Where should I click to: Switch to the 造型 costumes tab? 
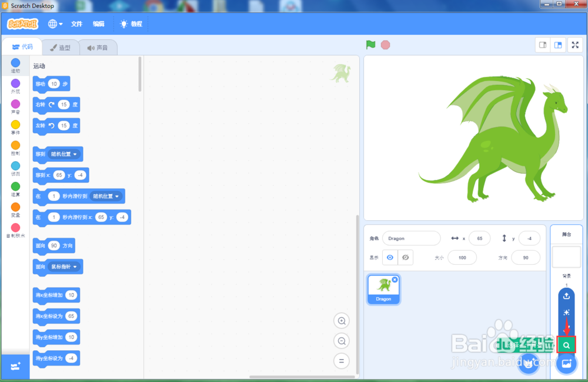tap(61, 48)
